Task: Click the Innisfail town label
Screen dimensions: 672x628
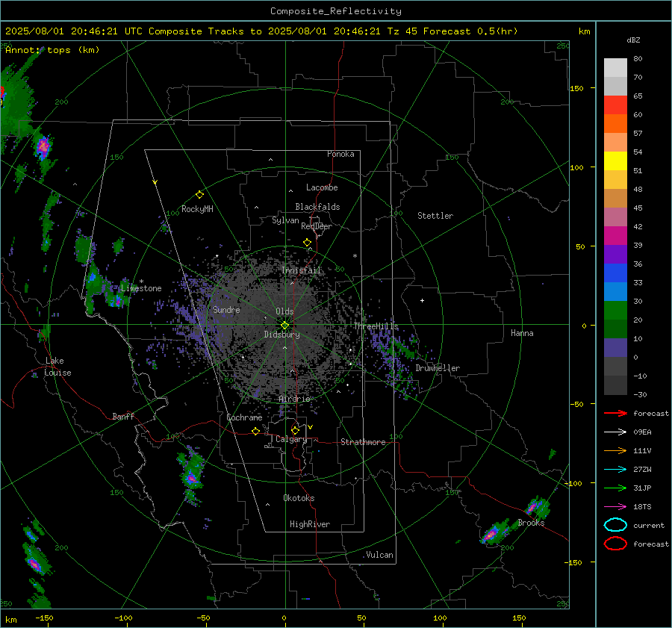Action: pyautogui.click(x=301, y=270)
